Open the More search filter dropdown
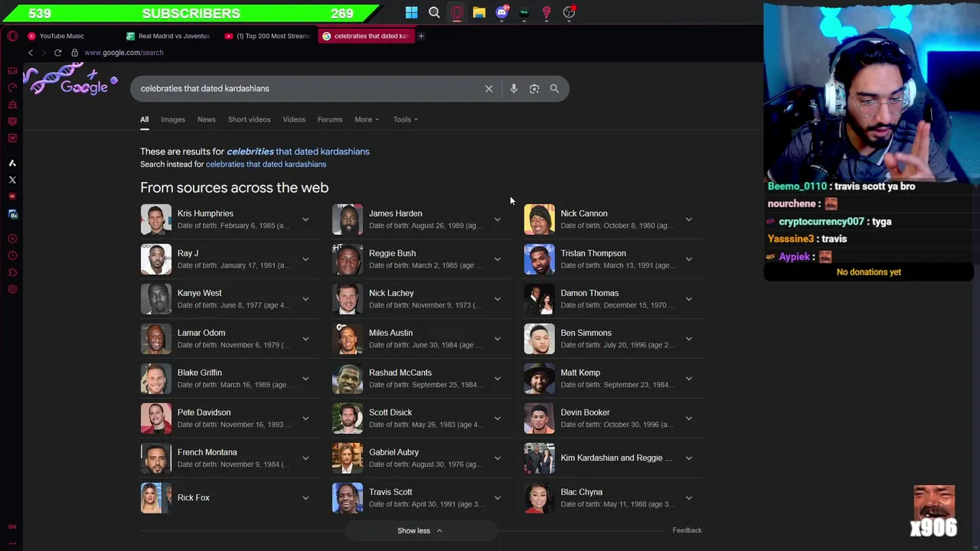This screenshot has height=551, width=980. click(x=367, y=119)
